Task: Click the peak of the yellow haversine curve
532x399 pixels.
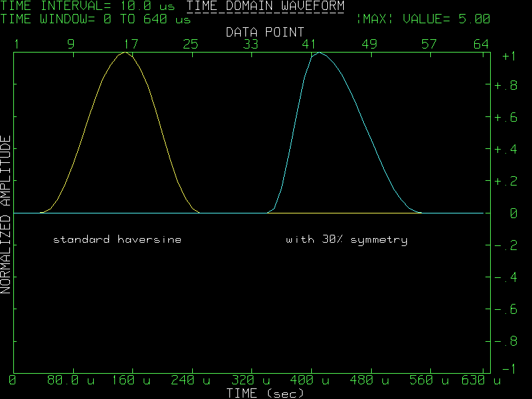Action: point(125,53)
